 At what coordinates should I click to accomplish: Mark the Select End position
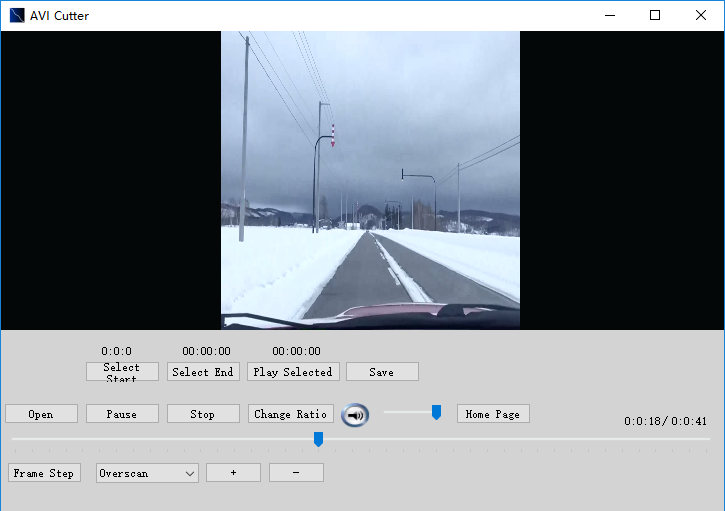(203, 372)
